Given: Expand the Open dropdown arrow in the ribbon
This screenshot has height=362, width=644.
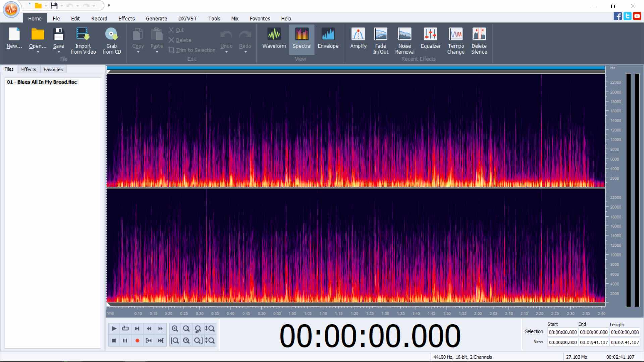Looking at the screenshot, I should [x=38, y=52].
